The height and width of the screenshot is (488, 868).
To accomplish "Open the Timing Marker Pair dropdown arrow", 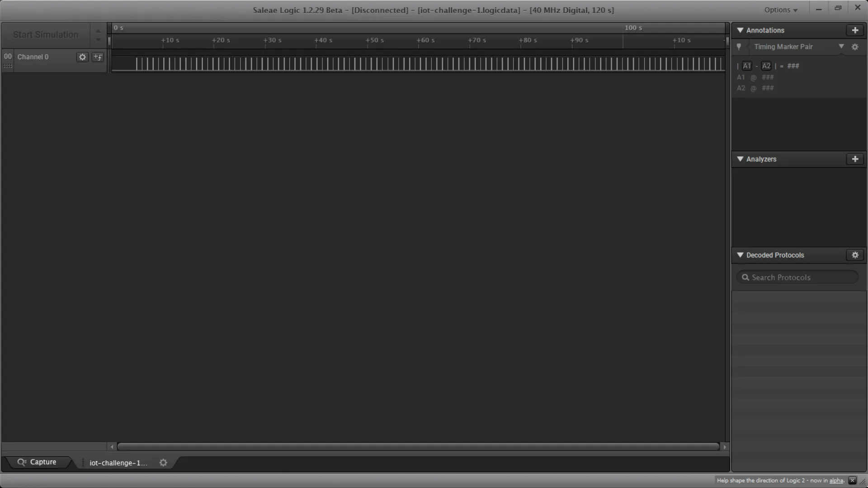I will pyautogui.click(x=841, y=47).
